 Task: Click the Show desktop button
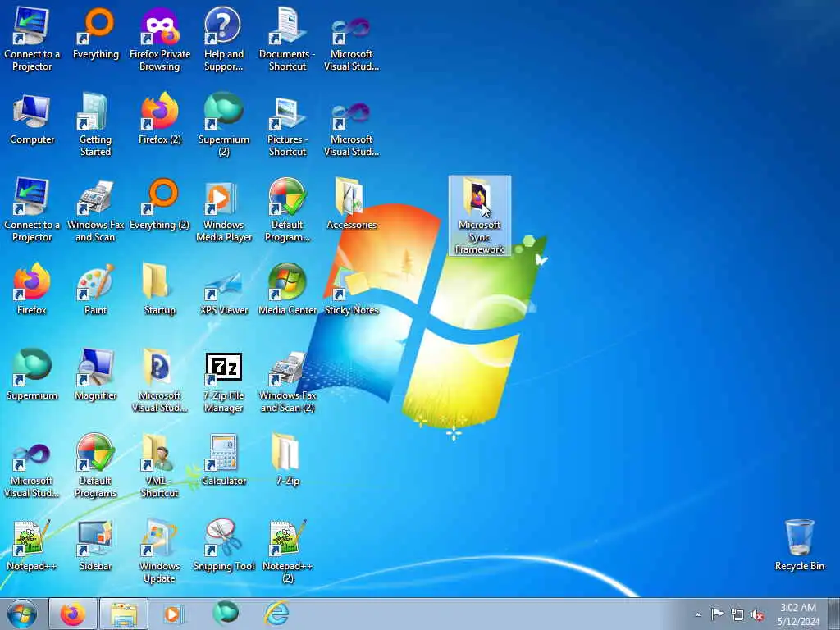[834, 614]
